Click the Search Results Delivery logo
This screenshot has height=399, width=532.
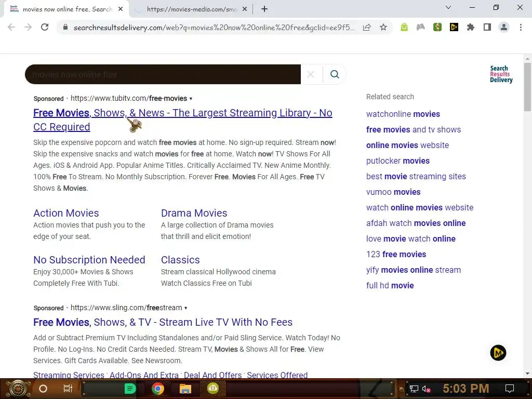click(501, 74)
